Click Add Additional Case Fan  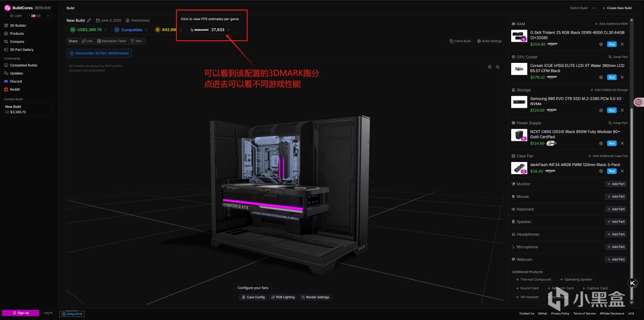(608, 156)
